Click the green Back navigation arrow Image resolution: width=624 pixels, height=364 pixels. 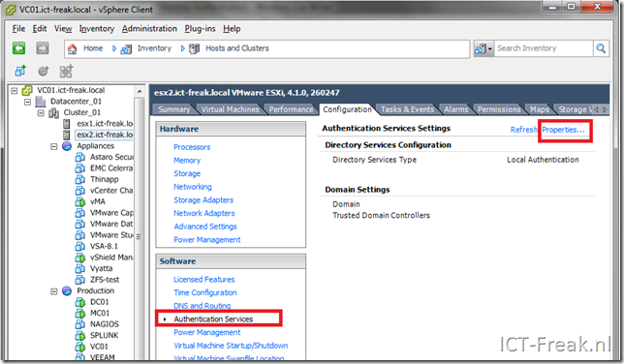pos(18,48)
